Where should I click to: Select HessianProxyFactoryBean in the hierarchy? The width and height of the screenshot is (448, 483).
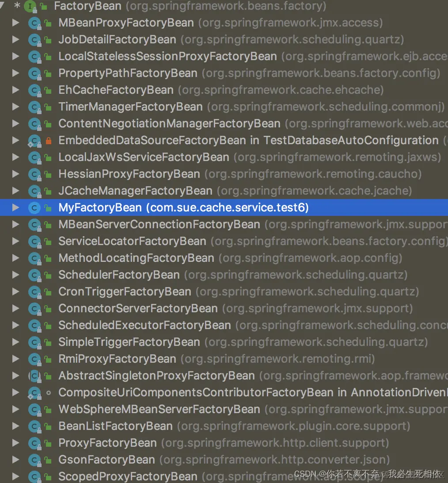224,174
